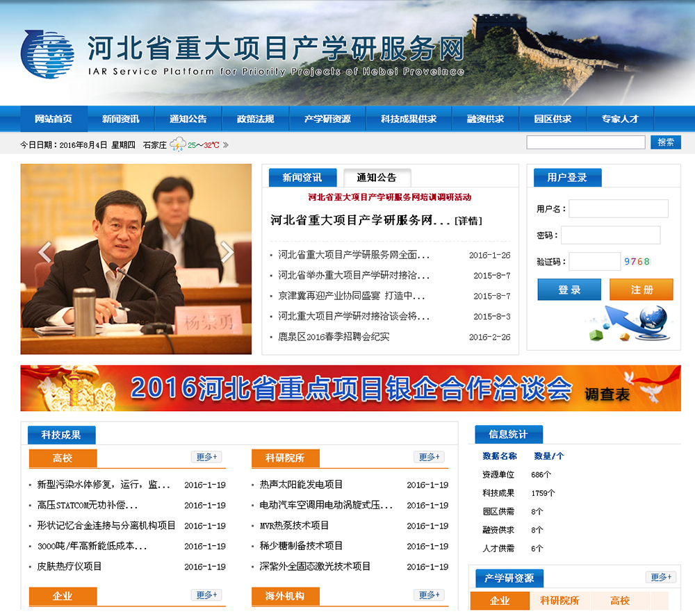Click the site logo globe icon
Viewport: 695px width, 616px height.
click(x=47, y=54)
